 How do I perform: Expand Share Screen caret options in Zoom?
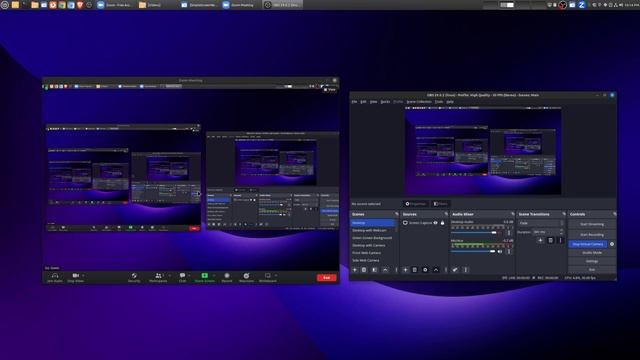tap(214, 276)
